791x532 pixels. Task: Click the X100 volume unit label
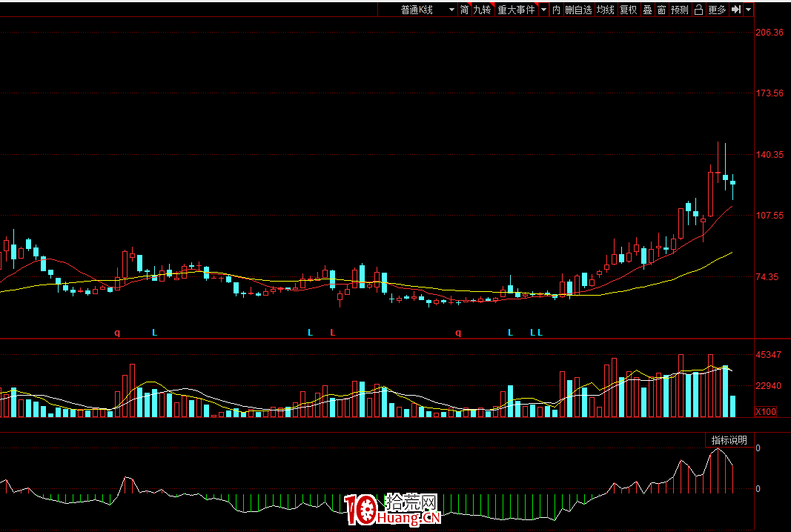click(765, 411)
